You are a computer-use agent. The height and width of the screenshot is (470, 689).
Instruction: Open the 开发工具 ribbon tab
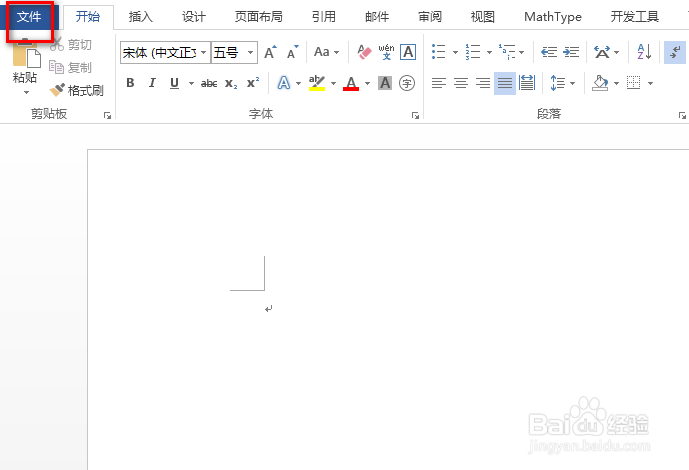(635, 17)
